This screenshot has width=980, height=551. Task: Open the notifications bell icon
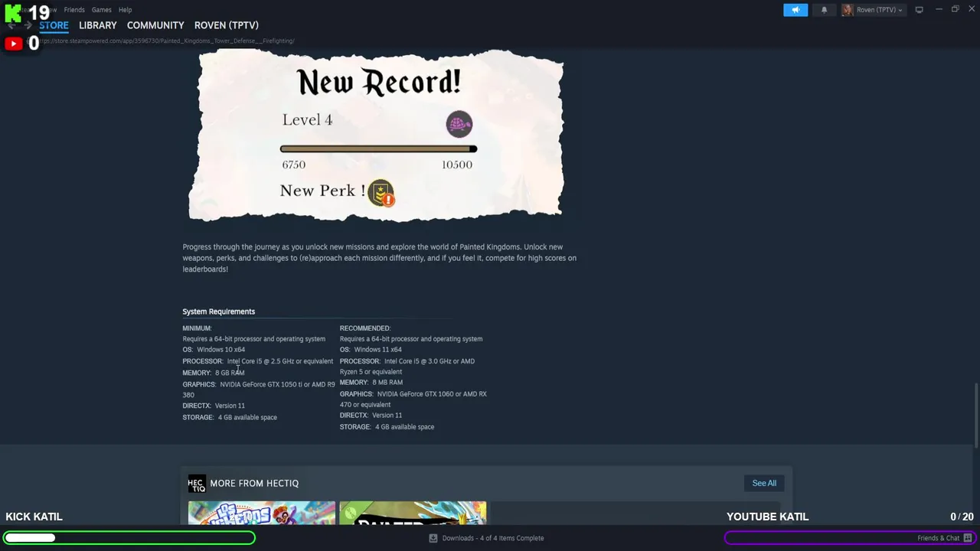tap(824, 10)
